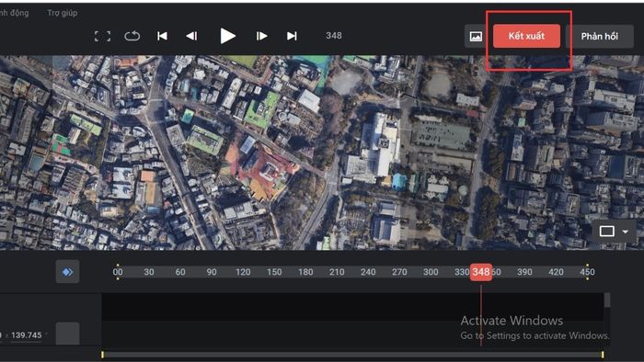Open the aspect ratio dropdown
The width and height of the screenshot is (644, 362).
(x=614, y=232)
